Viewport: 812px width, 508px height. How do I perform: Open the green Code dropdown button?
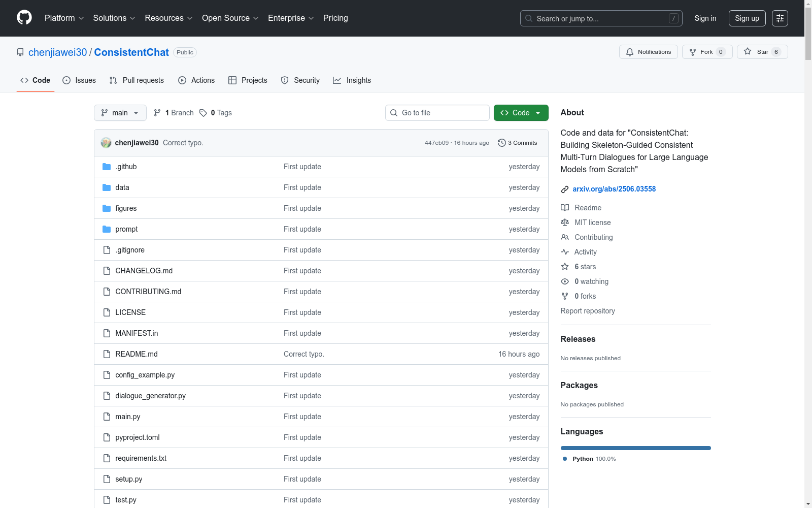pyautogui.click(x=521, y=113)
